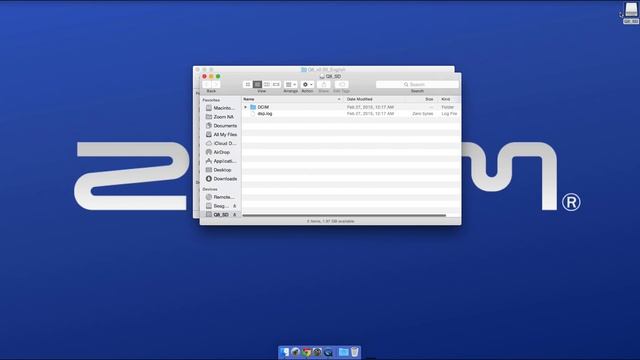The height and width of the screenshot is (360, 640).
Task: Switch Finder to column view
Action: (267, 84)
